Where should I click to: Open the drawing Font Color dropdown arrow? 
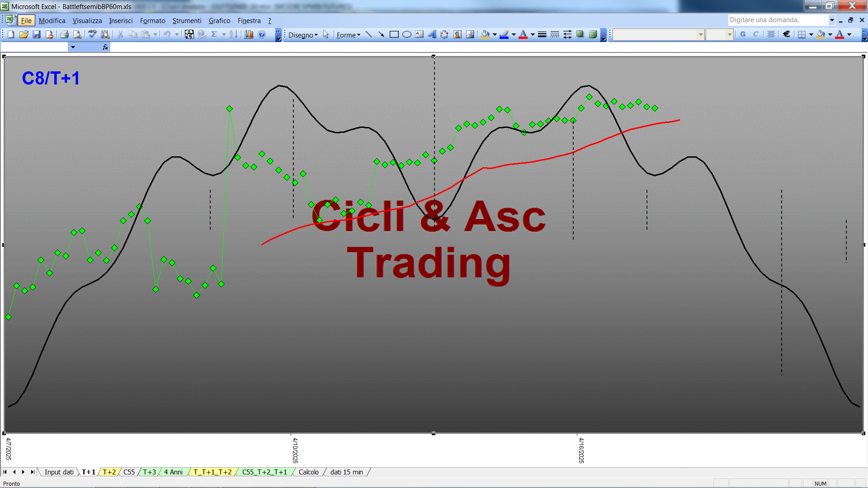click(x=533, y=34)
